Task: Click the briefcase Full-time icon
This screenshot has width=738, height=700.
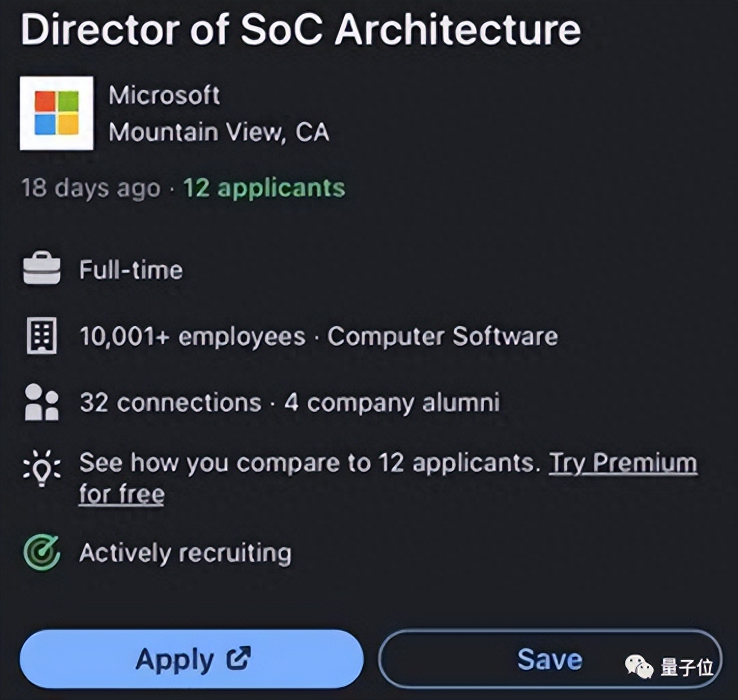Action: coord(42,269)
